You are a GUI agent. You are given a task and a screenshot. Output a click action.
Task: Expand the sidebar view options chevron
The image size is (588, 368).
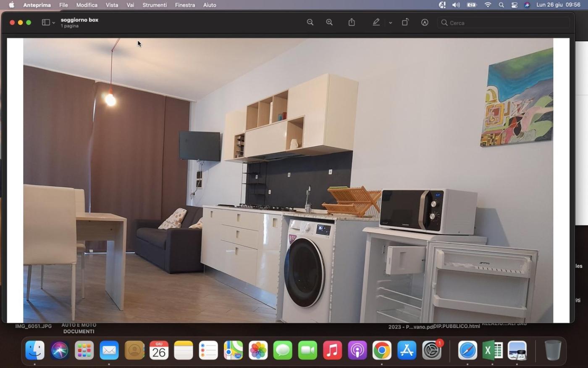tap(54, 23)
